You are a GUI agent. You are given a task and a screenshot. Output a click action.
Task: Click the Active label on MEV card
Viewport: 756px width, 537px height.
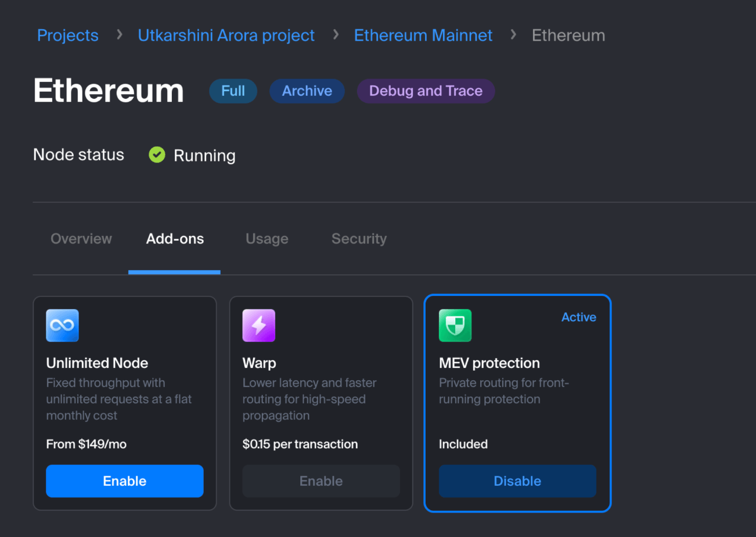[579, 317]
